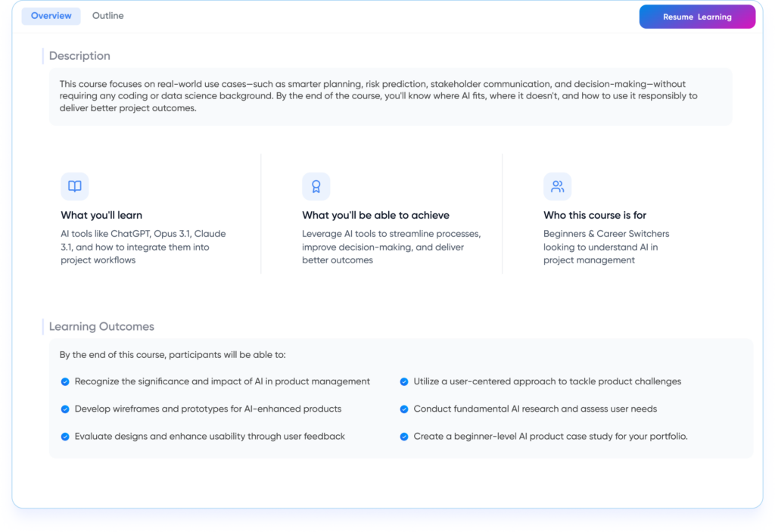Click the award ribbon icon

point(316,186)
